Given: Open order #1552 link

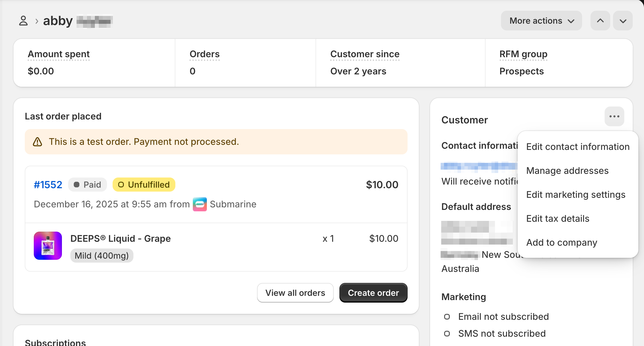Looking at the screenshot, I should point(48,185).
